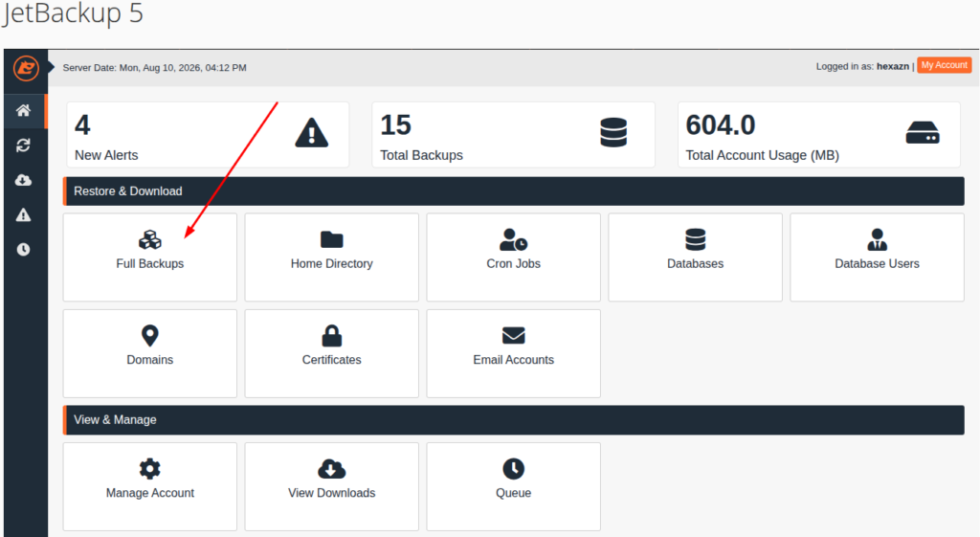Open the Alerts triangle icon in sidebar
The width and height of the screenshot is (980, 537).
[x=23, y=215]
